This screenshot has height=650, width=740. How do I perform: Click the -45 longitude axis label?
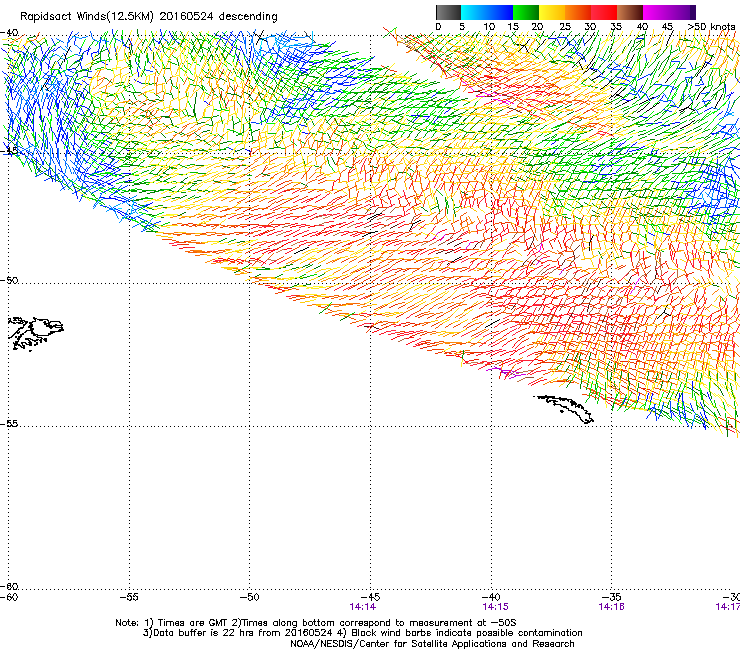(370, 597)
